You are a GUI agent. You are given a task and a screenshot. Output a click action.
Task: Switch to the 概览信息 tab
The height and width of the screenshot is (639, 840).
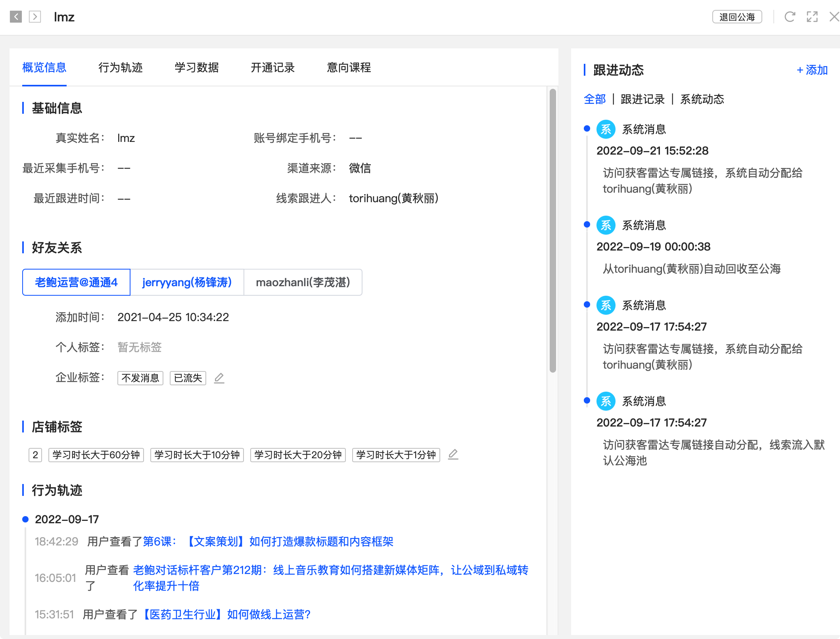(x=44, y=67)
